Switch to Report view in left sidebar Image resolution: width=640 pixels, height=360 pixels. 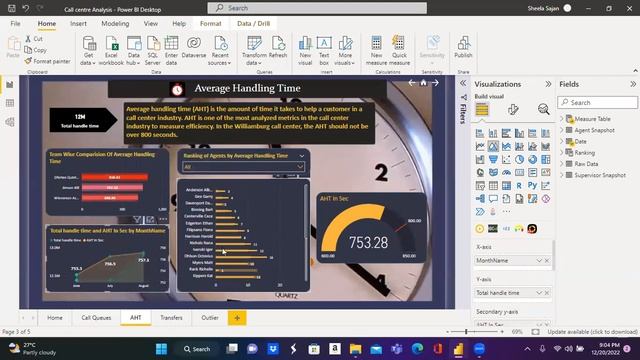click(10, 84)
